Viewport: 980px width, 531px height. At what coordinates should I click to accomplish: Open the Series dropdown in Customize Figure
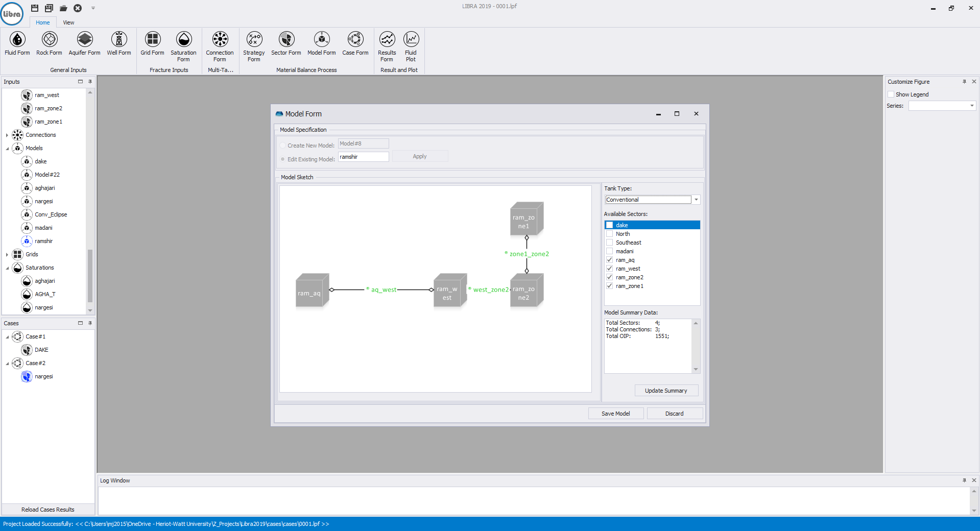point(971,106)
